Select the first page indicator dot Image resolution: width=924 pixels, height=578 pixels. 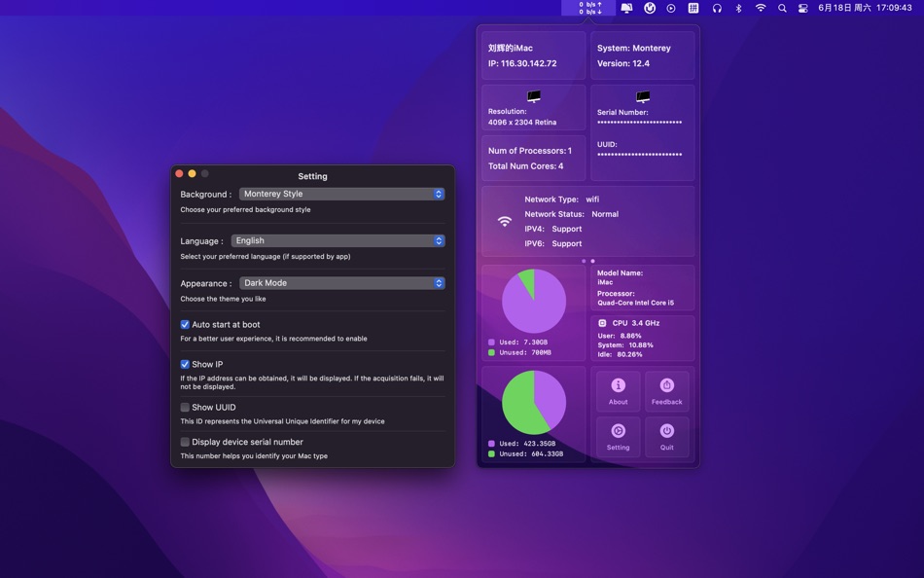click(x=584, y=261)
